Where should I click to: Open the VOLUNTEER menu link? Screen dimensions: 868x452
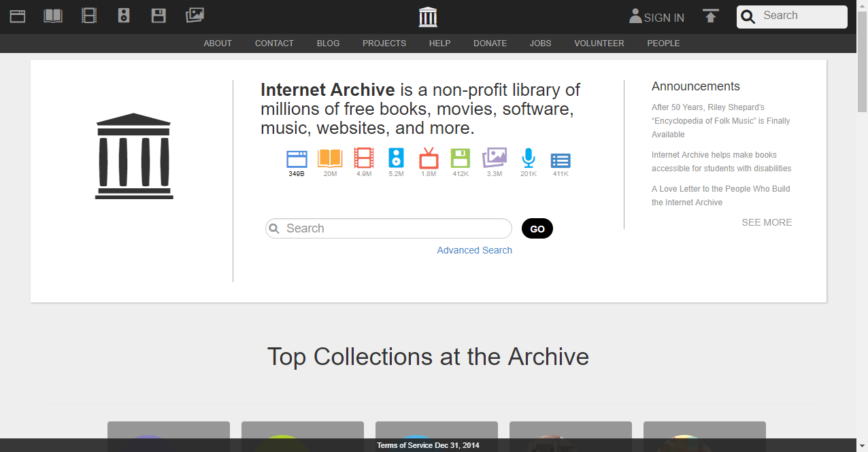point(599,44)
